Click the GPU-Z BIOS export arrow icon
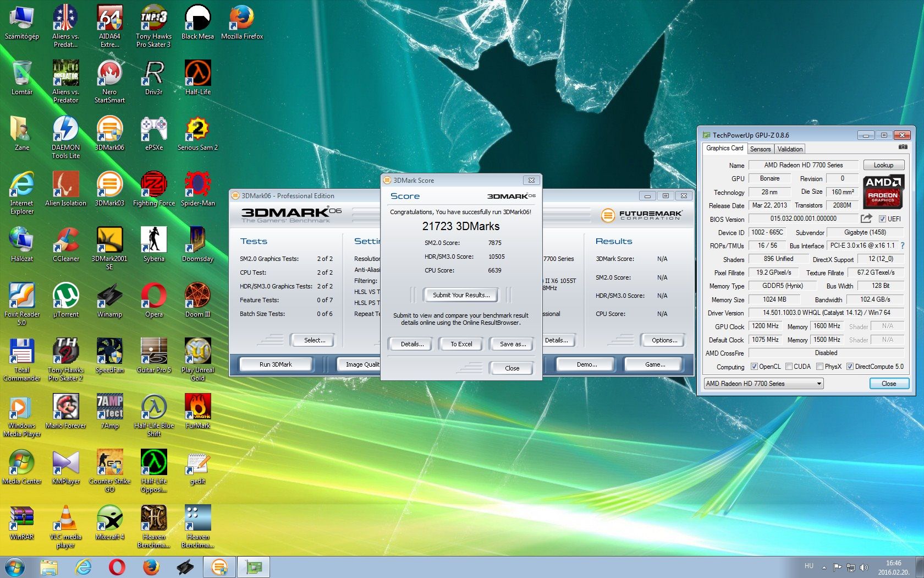 pyautogui.click(x=866, y=219)
